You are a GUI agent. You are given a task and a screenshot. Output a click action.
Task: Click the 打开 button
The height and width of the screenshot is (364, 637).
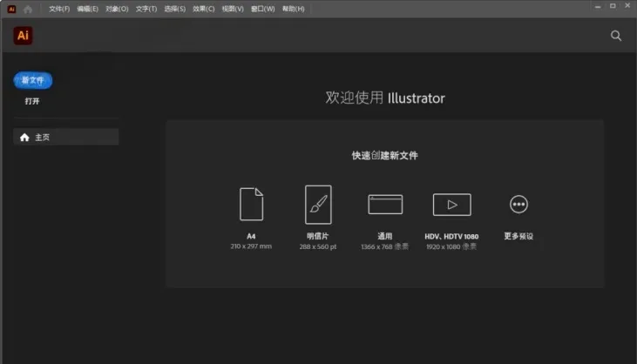[32, 101]
